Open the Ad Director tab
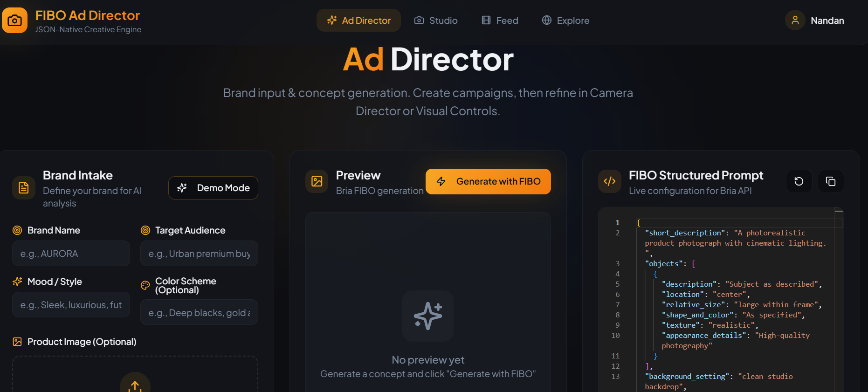The width and height of the screenshot is (868, 392). click(358, 21)
